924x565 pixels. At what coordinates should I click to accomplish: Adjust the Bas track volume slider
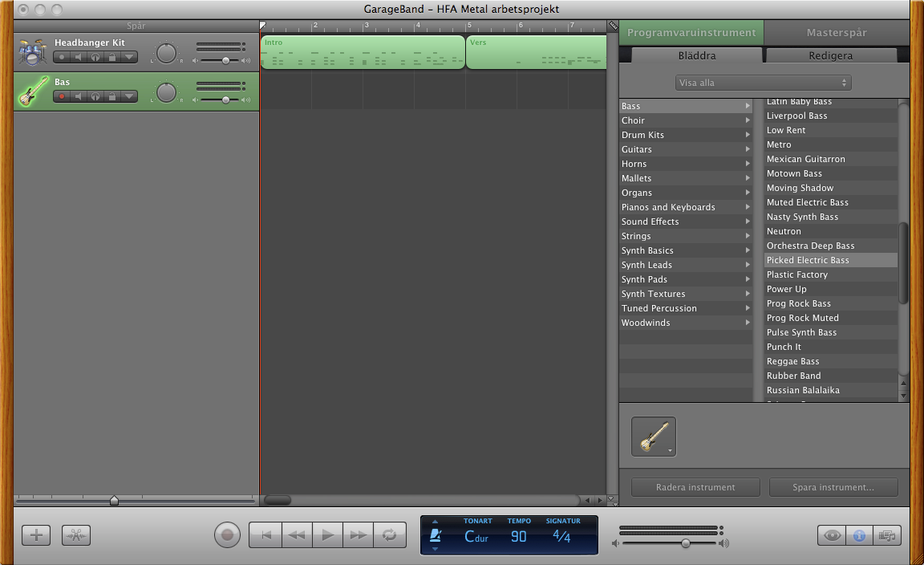(x=225, y=100)
